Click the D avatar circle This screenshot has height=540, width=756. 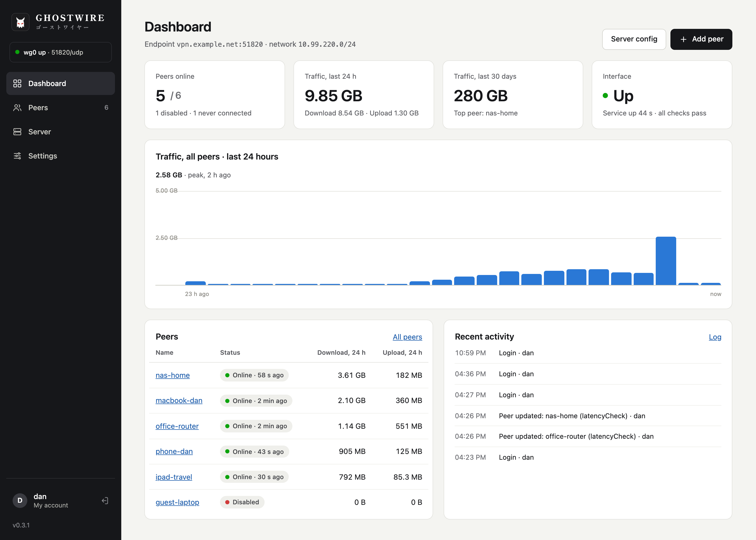point(20,500)
